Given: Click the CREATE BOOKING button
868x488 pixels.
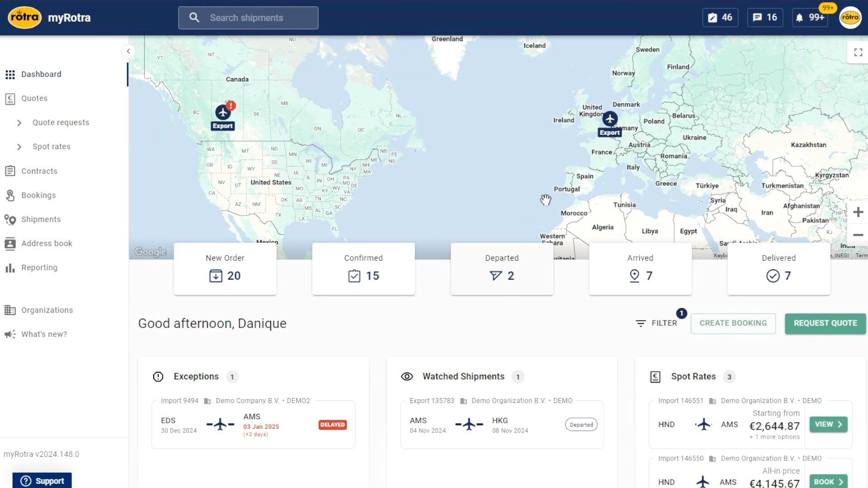Looking at the screenshot, I should 733,323.
